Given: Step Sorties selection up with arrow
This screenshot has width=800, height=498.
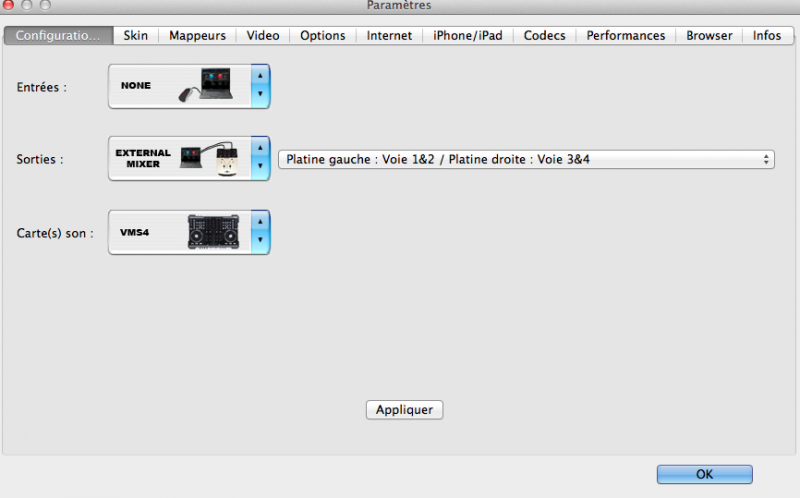Looking at the screenshot, I should [x=260, y=147].
